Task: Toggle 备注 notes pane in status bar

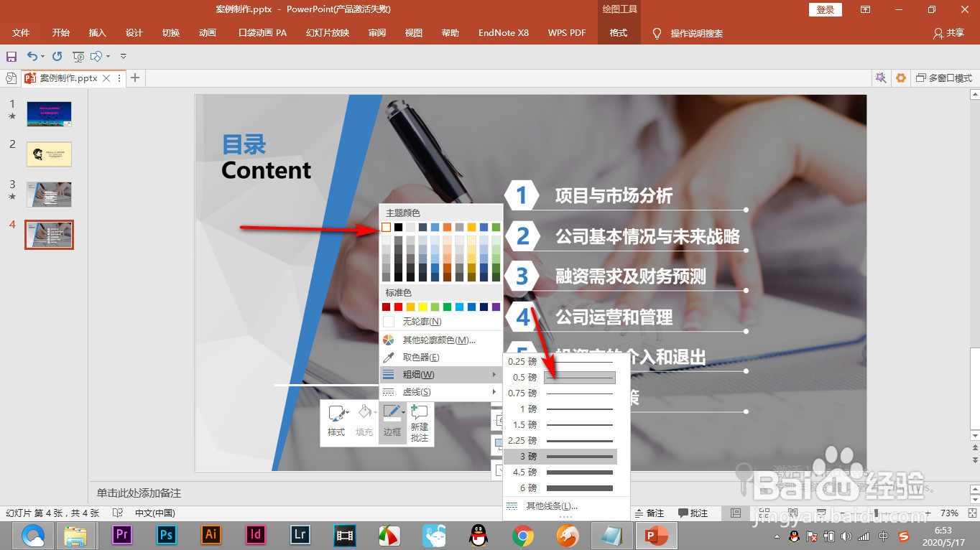Action: (649, 513)
